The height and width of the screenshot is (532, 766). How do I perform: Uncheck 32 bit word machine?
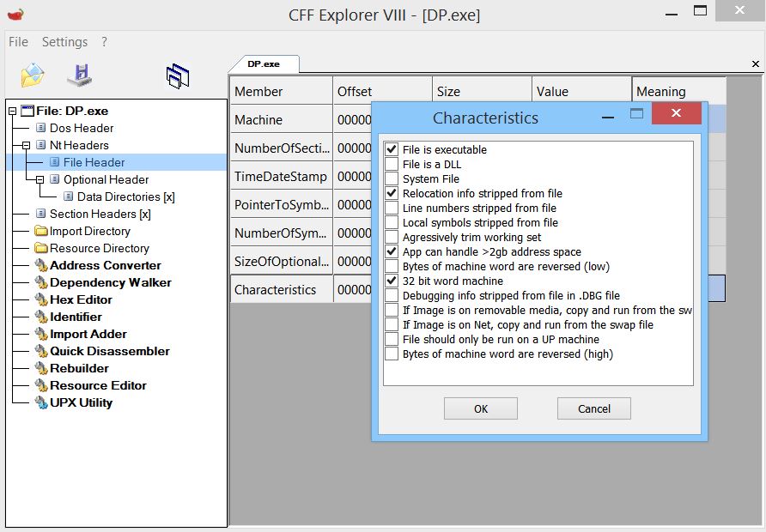[x=392, y=281]
